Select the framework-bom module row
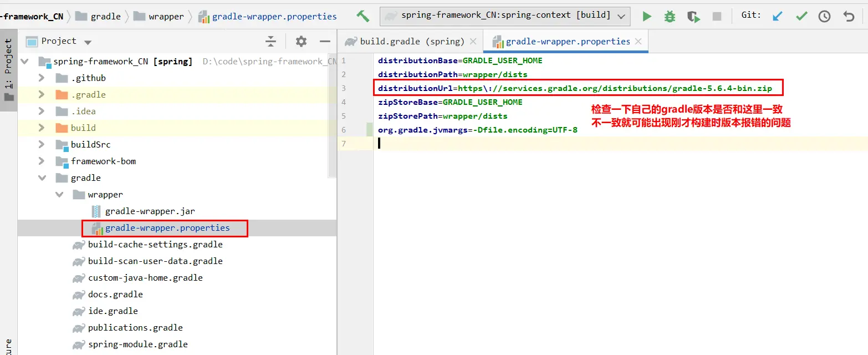The image size is (868, 355). coord(177,161)
